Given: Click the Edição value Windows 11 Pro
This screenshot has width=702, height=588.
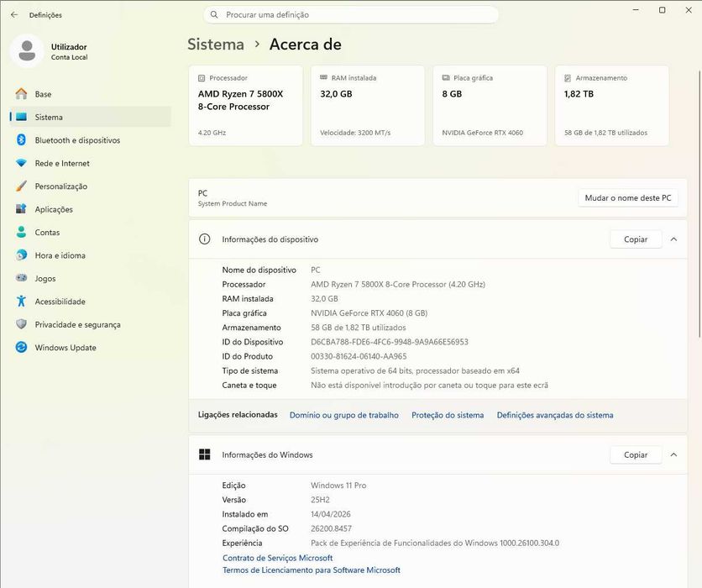Looking at the screenshot, I should coord(338,486).
